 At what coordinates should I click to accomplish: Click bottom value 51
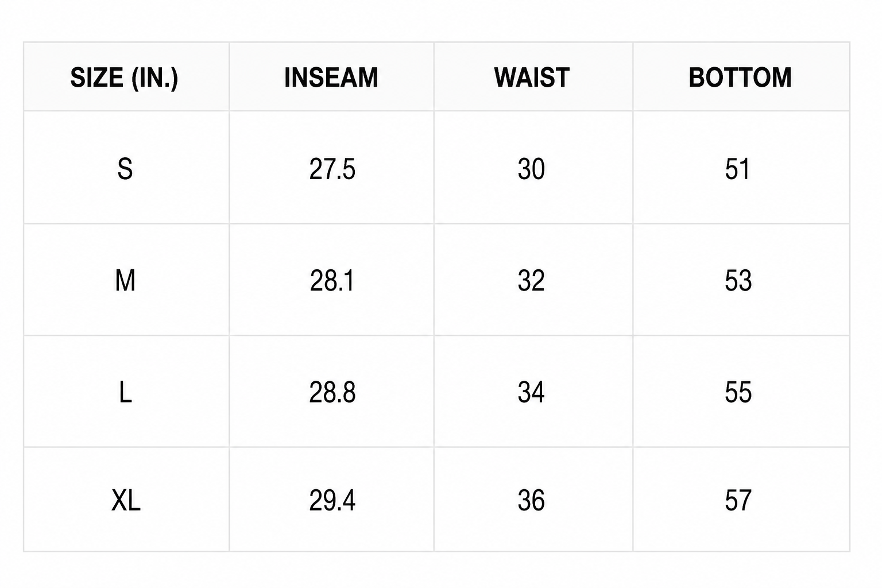tap(738, 169)
